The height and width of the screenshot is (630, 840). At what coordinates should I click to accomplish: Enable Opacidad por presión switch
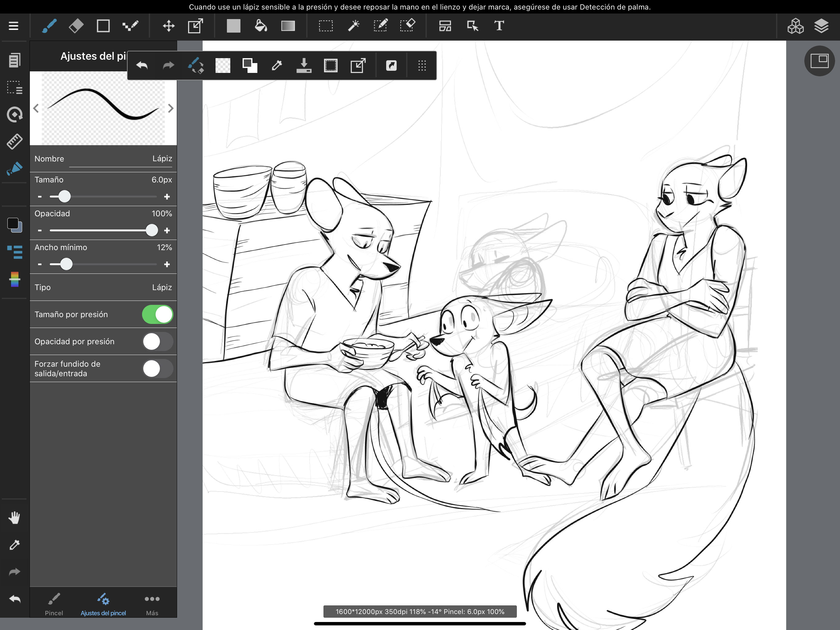coord(158,341)
